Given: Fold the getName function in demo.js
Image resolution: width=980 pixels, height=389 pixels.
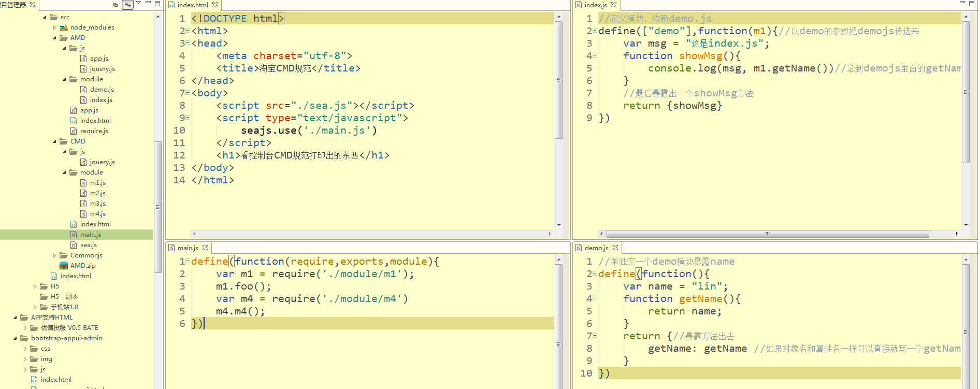Looking at the screenshot, I should coord(595,298).
